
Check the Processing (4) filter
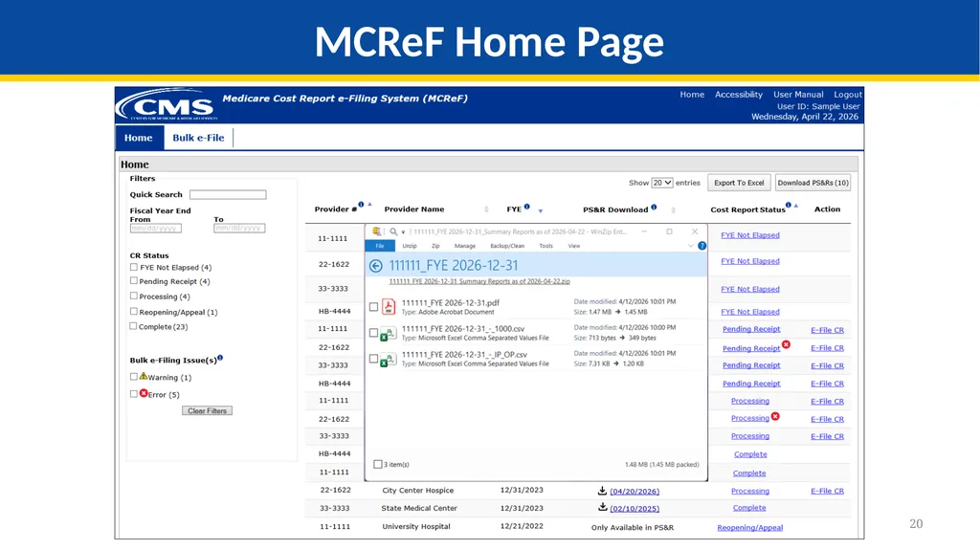[x=134, y=297]
